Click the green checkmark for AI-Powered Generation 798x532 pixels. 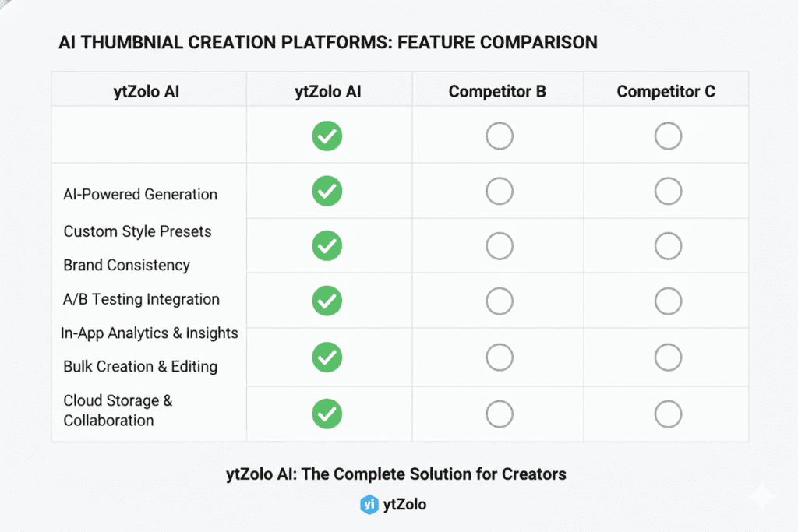[x=327, y=192]
